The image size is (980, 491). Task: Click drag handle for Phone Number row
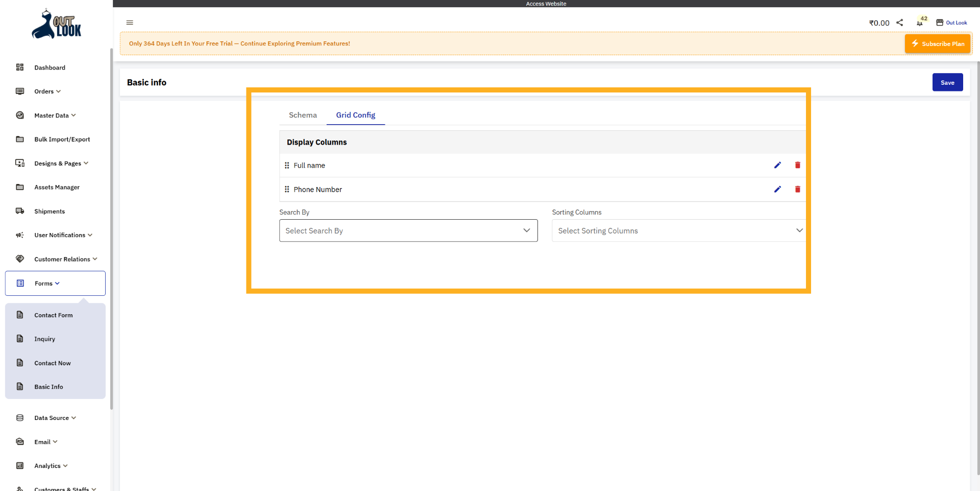click(287, 190)
